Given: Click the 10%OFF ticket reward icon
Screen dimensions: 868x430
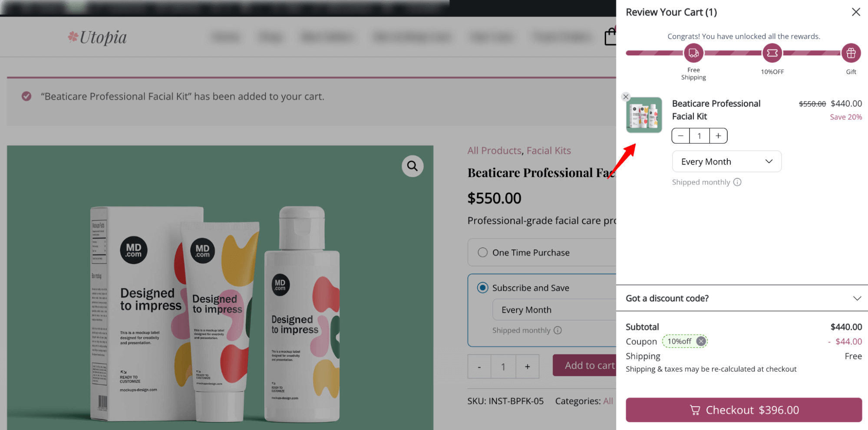Looking at the screenshot, I should (772, 53).
